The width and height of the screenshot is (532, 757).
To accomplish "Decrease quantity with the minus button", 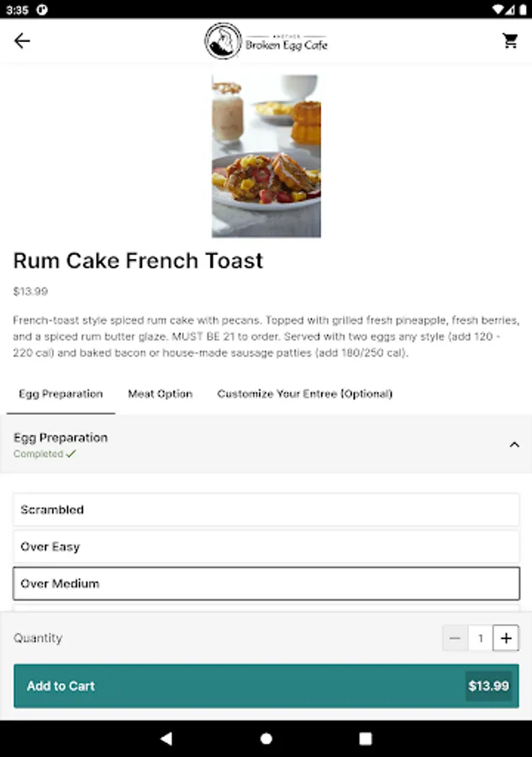I will 455,638.
